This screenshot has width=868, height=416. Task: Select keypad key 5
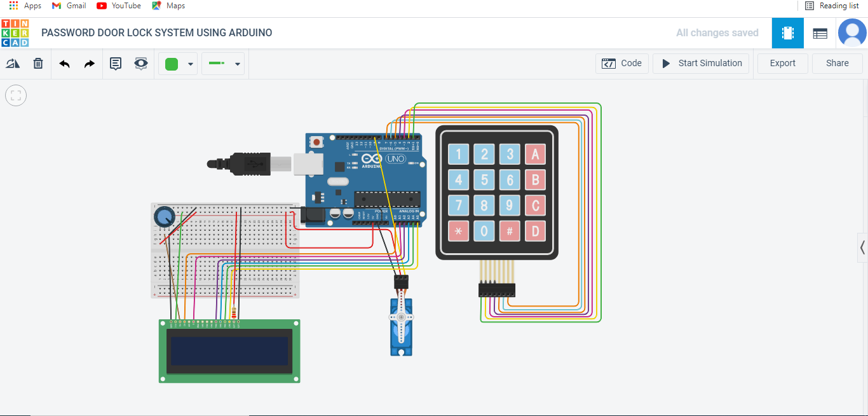pyautogui.click(x=484, y=180)
